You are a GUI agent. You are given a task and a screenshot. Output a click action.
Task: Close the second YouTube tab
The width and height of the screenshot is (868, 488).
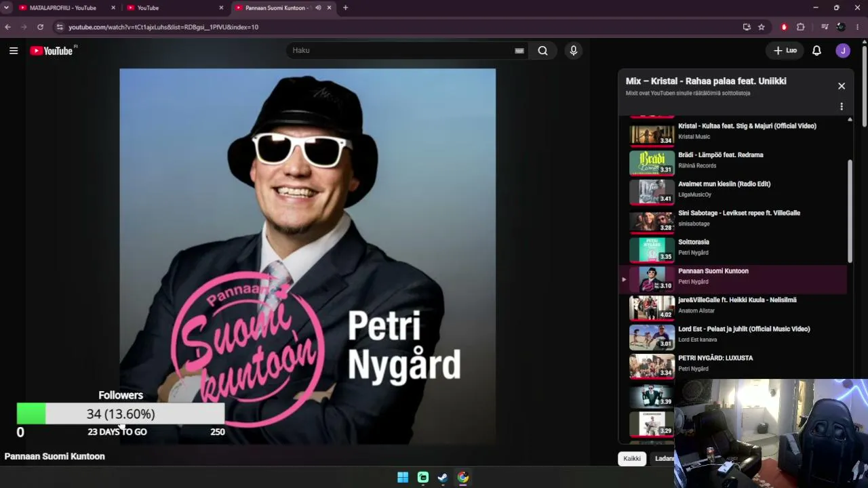pyautogui.click(x=221, y=7)
